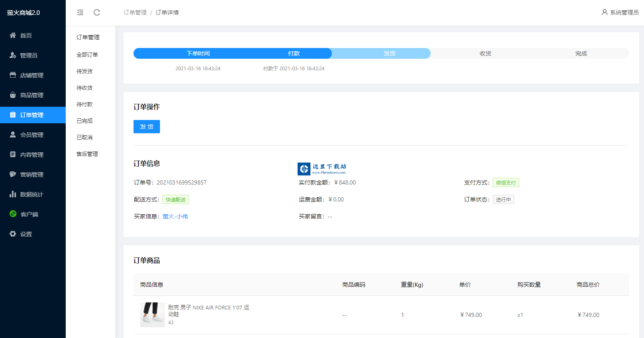
Task: Open buyer profile 萤火-小伟
Action: click(175, 216)
